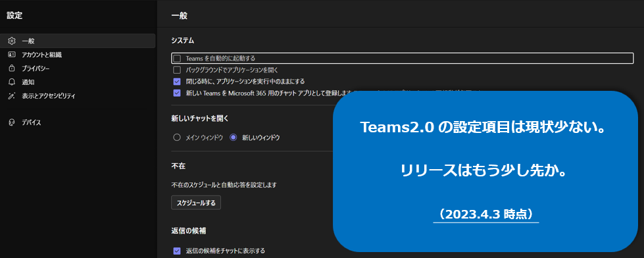Uncheck 返信の候補をチャットに表示する
Viewport: 644px width, 258px height.
(x=177, y=251)
